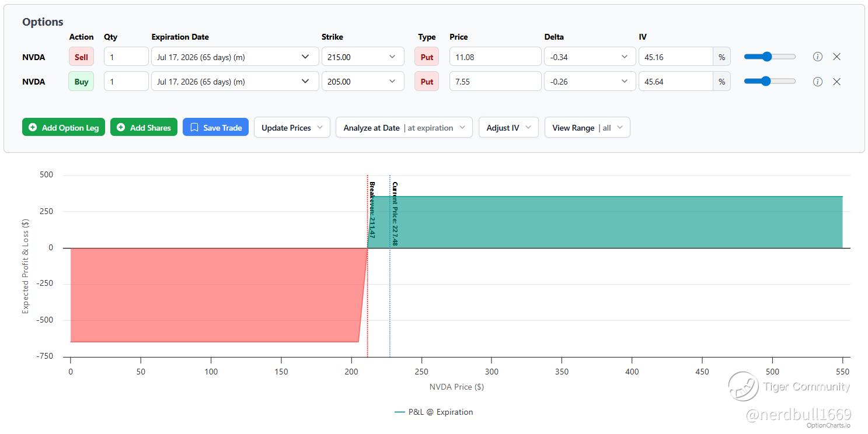The height and width of the screenshot is (434, 868).
Task: Click the 11.08 price input field
Action: pos(495,57)
